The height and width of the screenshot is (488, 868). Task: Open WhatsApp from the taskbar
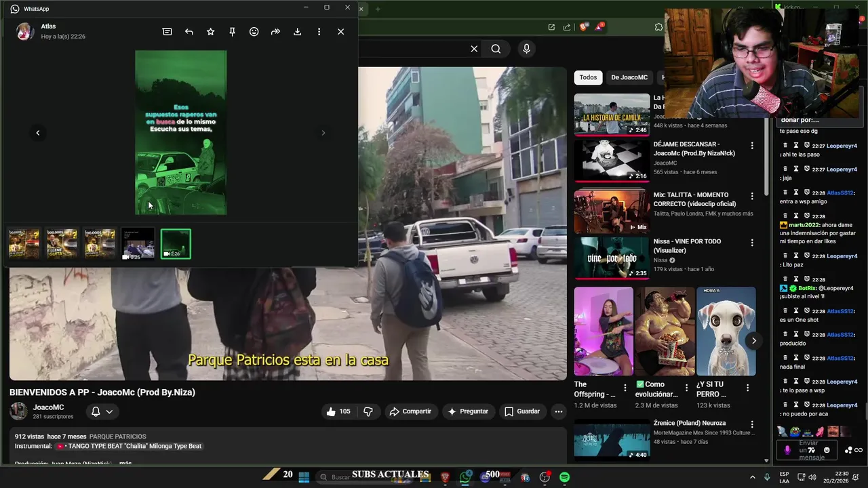465,477
